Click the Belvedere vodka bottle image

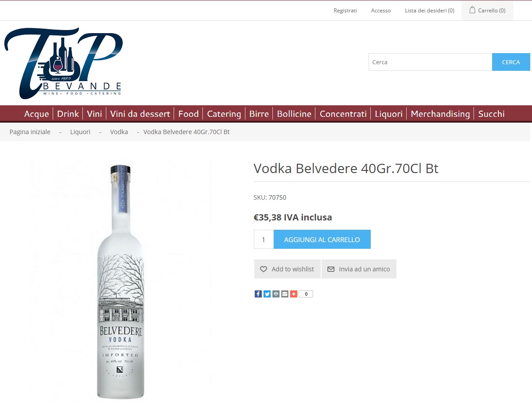tap(120, 281)
